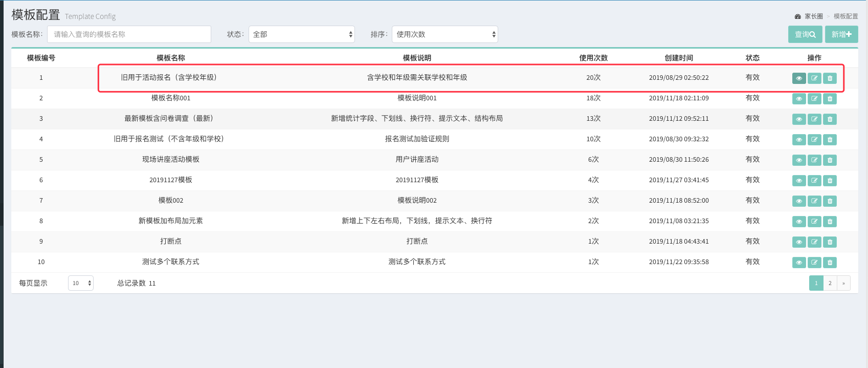Screen dimensions: 868x368
Task: Go to page 2 of results
Action: tap(830, 283)
